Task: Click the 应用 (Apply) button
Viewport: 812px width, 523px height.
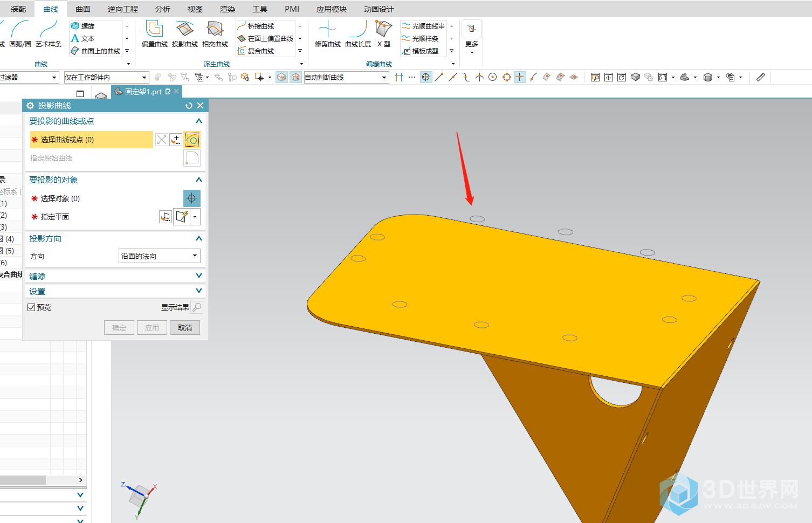Action: coord(152,328)
